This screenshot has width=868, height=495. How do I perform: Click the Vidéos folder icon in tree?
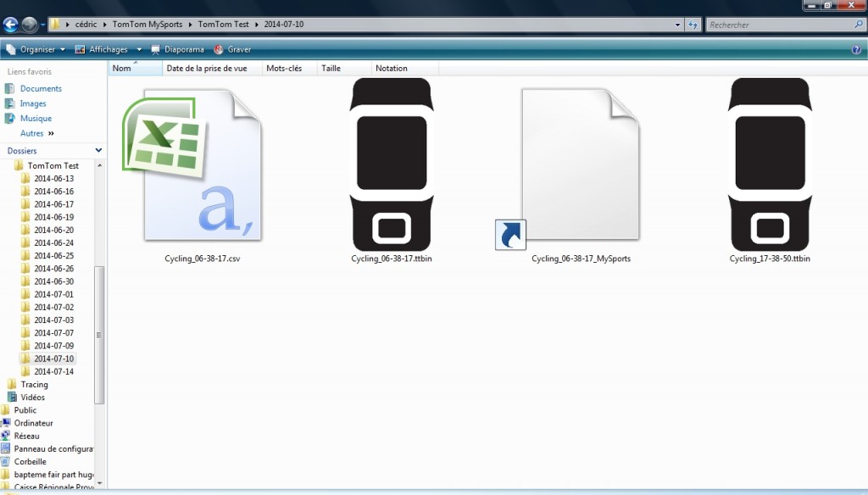[x=12, y=397]
